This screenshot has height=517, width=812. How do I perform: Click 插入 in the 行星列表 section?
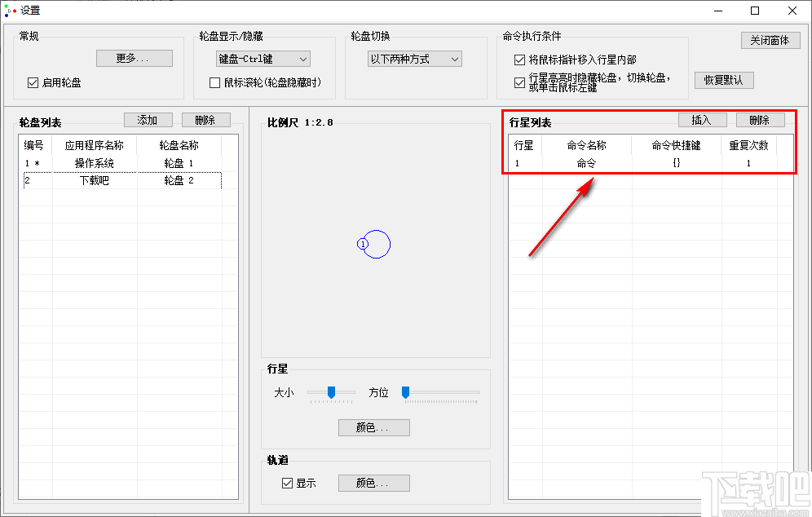click(701, 119)
